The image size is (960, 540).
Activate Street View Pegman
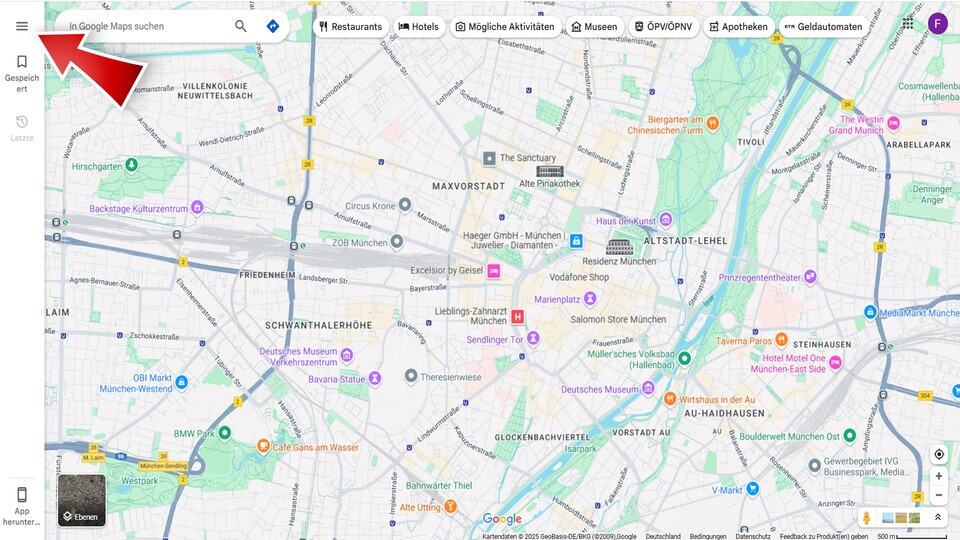coord(867,518)
